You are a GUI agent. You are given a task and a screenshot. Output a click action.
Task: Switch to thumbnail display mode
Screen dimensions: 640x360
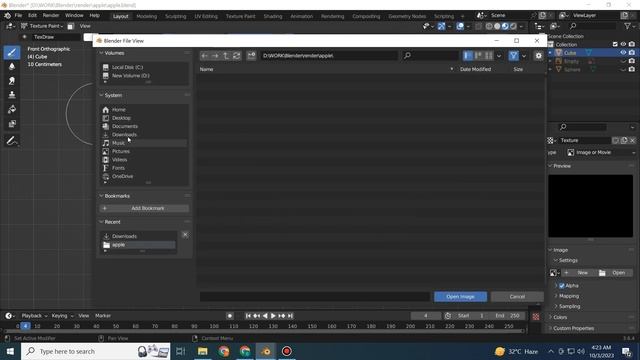click(489, 56)
